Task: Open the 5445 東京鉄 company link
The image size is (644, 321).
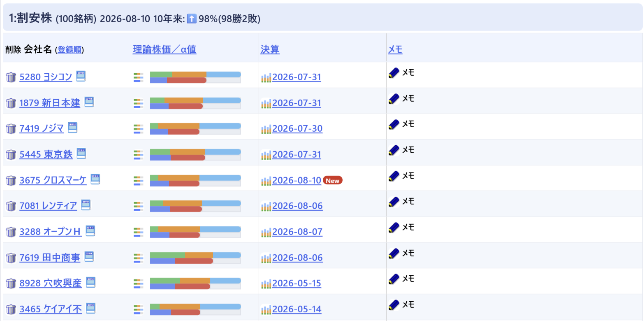Action: [46, 154]
